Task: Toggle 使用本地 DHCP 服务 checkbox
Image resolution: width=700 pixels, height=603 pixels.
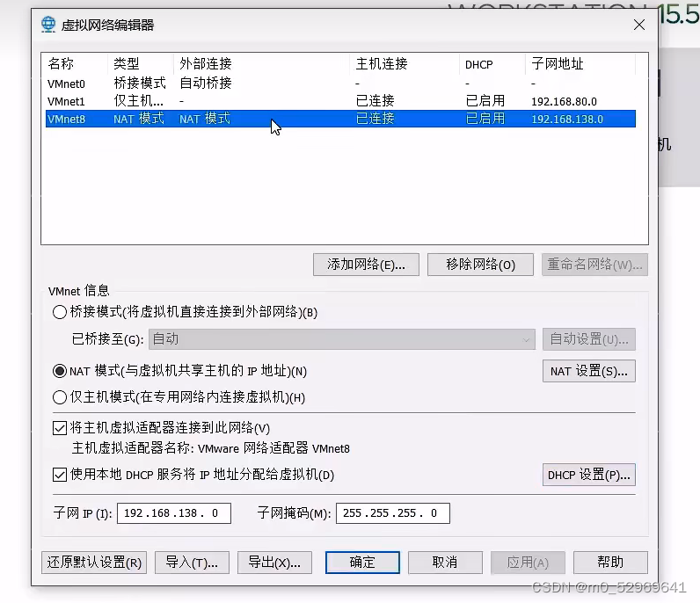Action: coord(60,475)
